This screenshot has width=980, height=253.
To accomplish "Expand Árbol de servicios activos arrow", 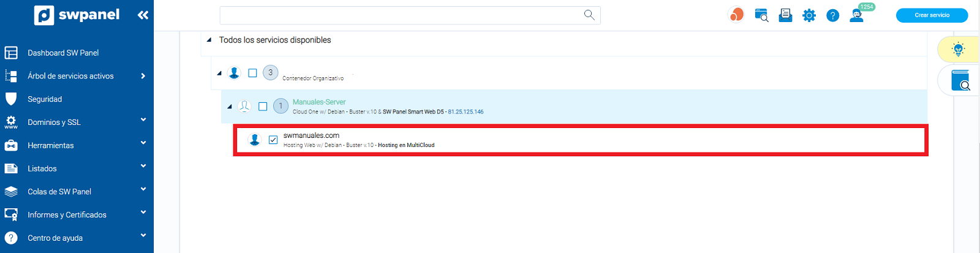I will pos(143,76).
